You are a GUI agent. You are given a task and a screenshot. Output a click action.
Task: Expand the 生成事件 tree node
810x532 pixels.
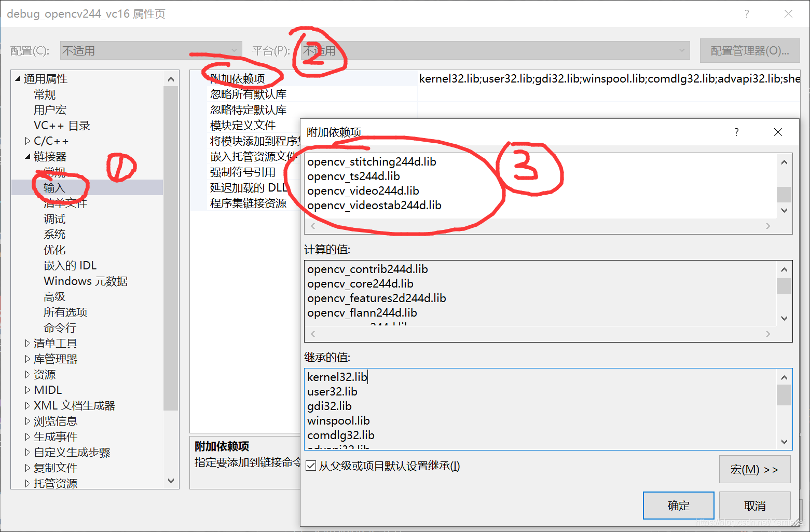coord(28,436)
